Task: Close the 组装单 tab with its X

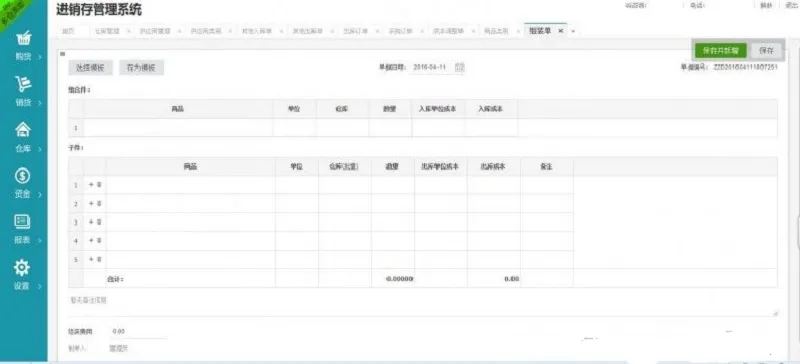Action: click(x=560, y=31)
